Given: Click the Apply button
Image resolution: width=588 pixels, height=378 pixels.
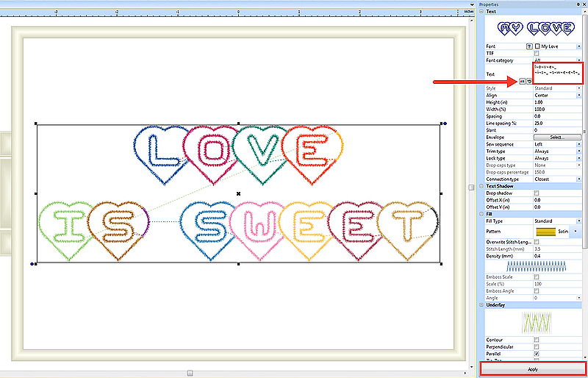Looking at the screenshot, I should tap(533, 369).
